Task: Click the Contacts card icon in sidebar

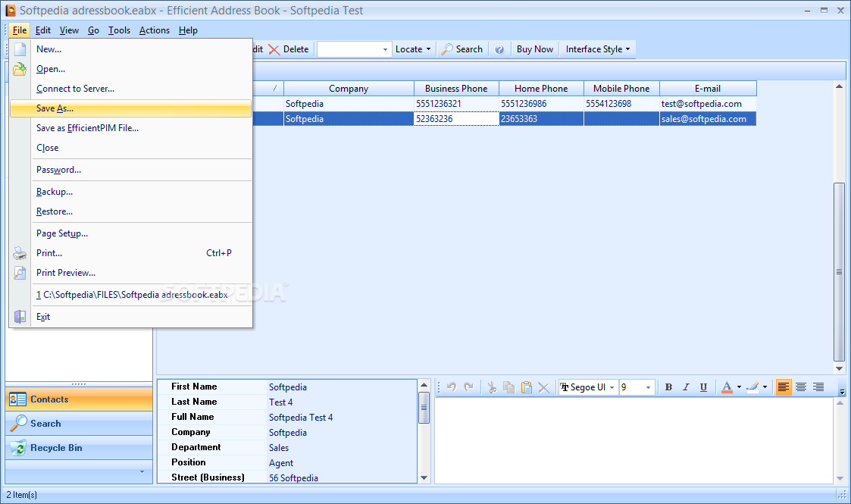Action: coord(18,399)
